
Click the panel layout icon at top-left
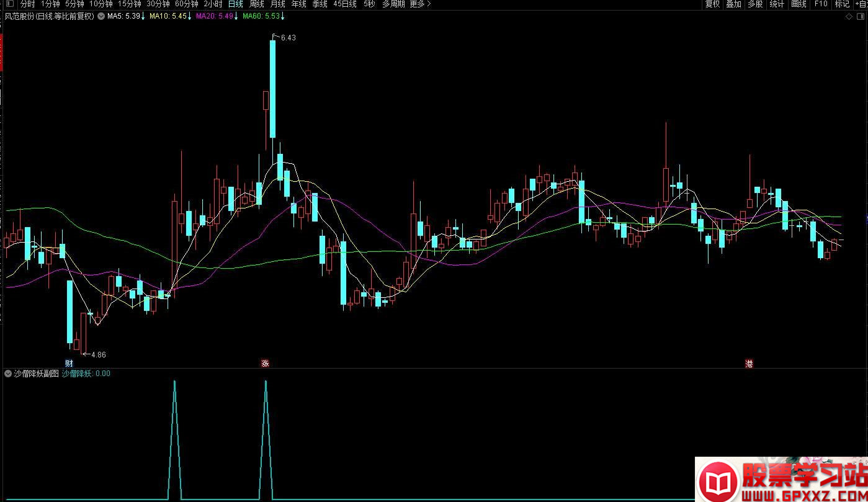point(9,4)
